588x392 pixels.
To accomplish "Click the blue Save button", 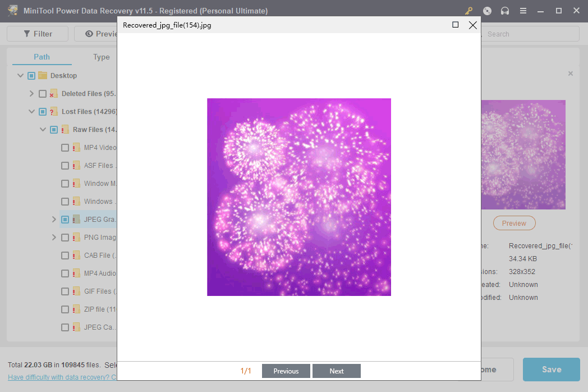I will click(551, 370).
